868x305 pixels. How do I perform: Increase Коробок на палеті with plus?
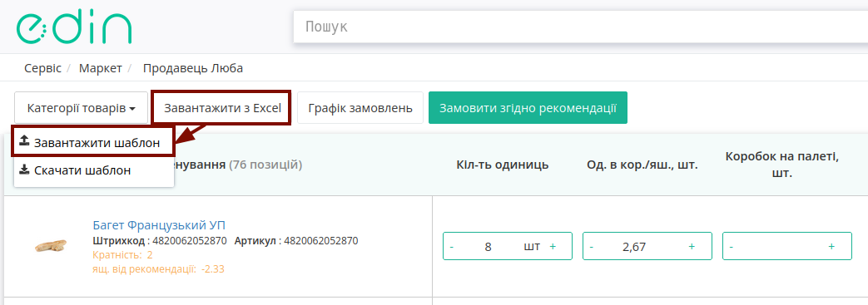coord(831,247)
